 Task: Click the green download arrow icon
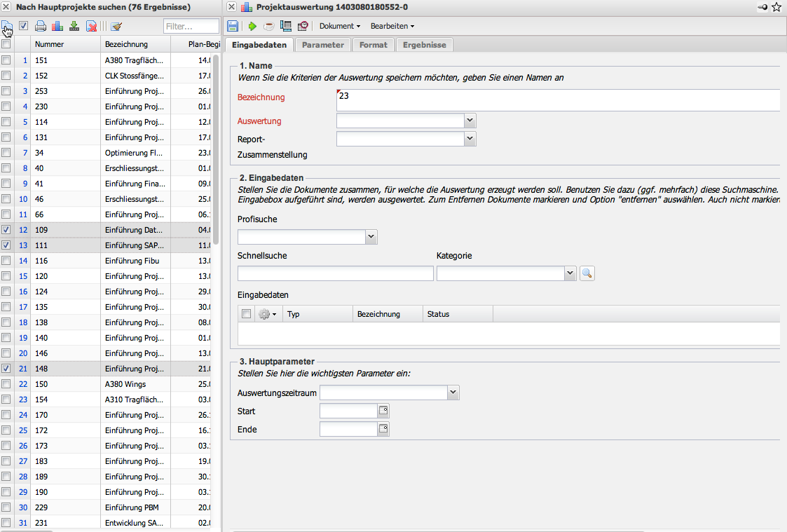coord(74,27)
